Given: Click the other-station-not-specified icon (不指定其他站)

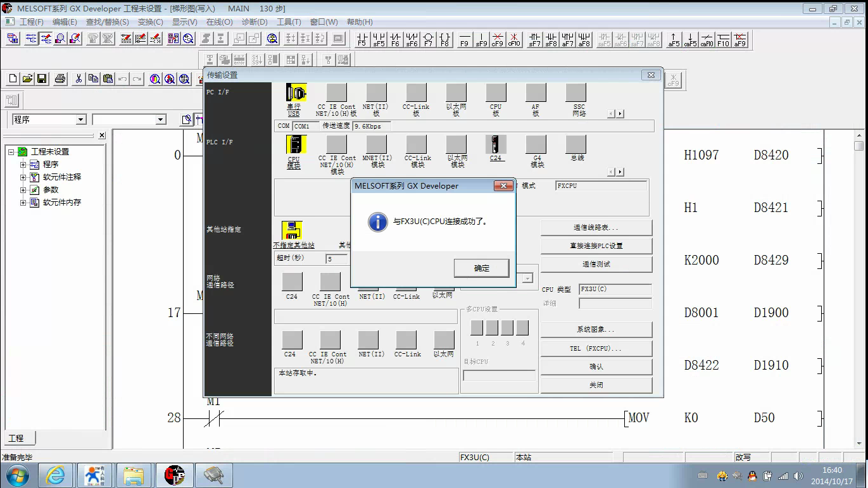Looking at the screenshot, I should pyautogui.click(x=292, y=230).
